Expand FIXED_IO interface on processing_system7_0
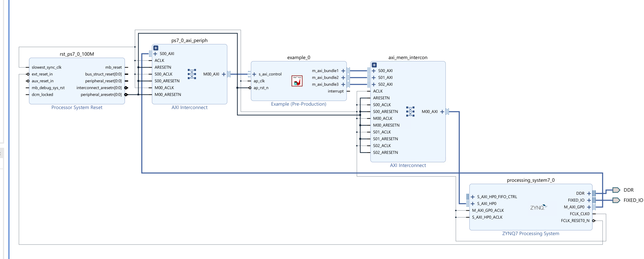Image resolution: width=644 pixels, height=259 pixels. (589, 200)
